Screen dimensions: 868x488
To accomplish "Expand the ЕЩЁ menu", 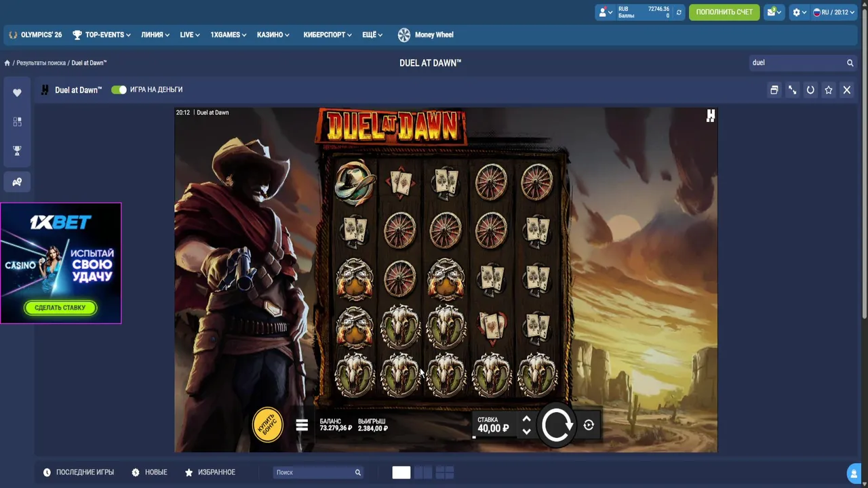I will [x=372, y=35].
